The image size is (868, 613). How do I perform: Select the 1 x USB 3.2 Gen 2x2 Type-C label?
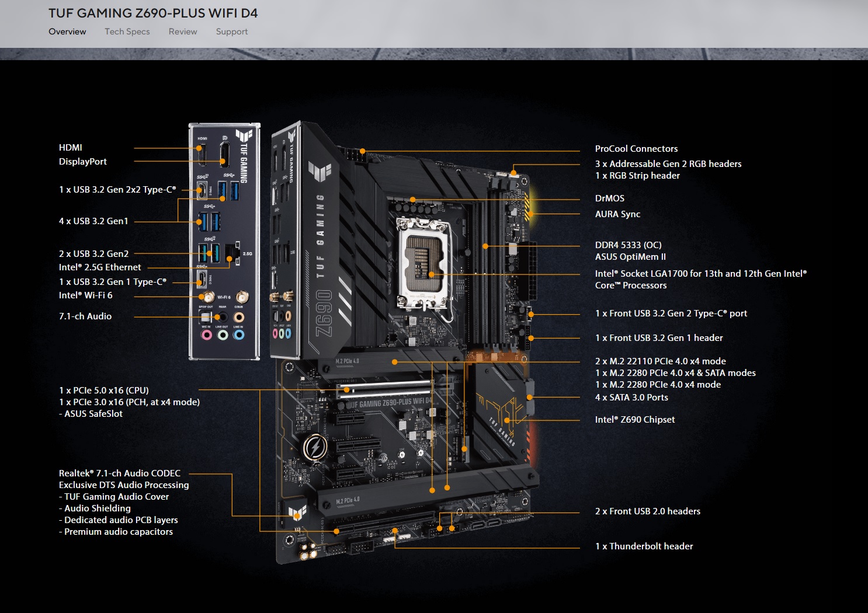[x=117, y=190]
